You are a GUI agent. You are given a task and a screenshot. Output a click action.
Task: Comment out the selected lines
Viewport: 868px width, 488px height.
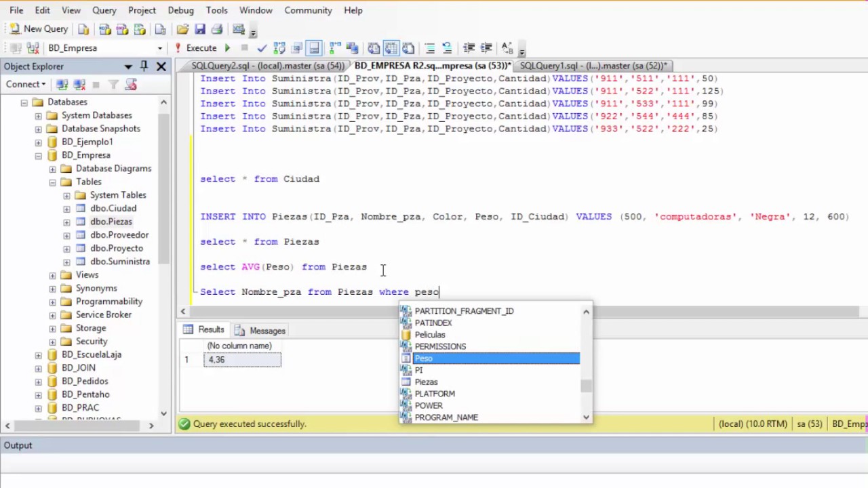coord(430,48)
